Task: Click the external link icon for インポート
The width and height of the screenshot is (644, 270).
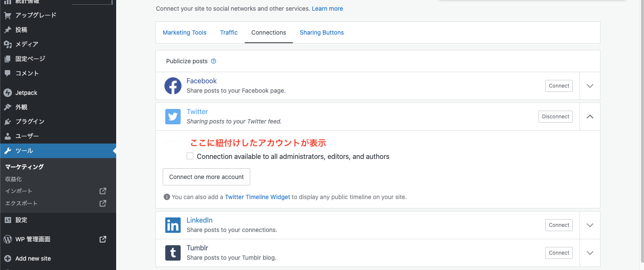Action: pos(103,191)
